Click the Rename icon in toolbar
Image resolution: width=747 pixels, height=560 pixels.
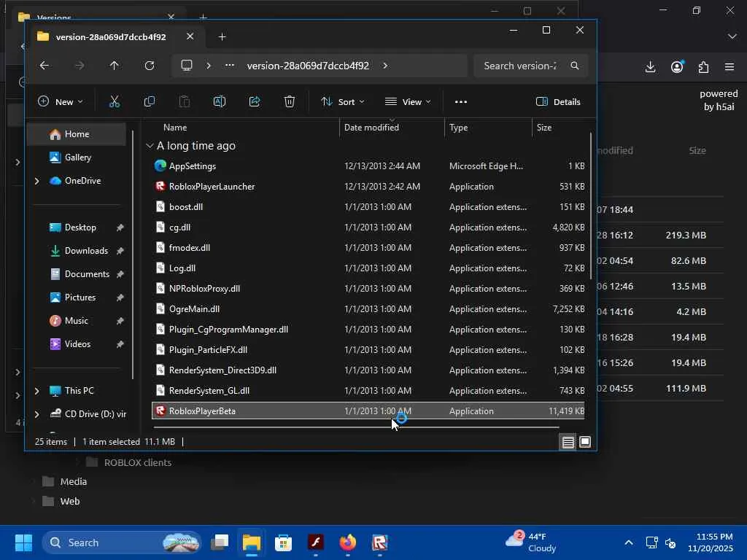(x=219, y=101)
